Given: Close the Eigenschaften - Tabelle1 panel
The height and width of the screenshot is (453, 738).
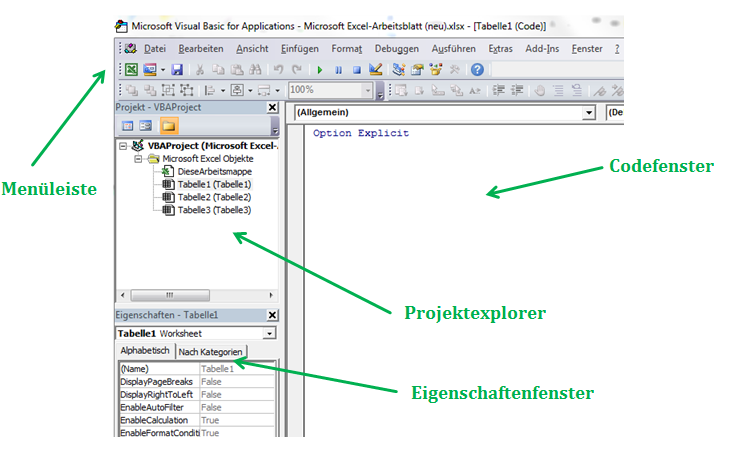Looking at the screenshot, I should tap(273, 315).
